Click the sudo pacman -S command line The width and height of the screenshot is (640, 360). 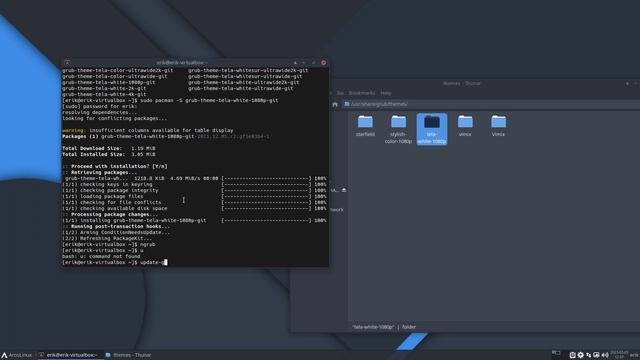point(170,100)
